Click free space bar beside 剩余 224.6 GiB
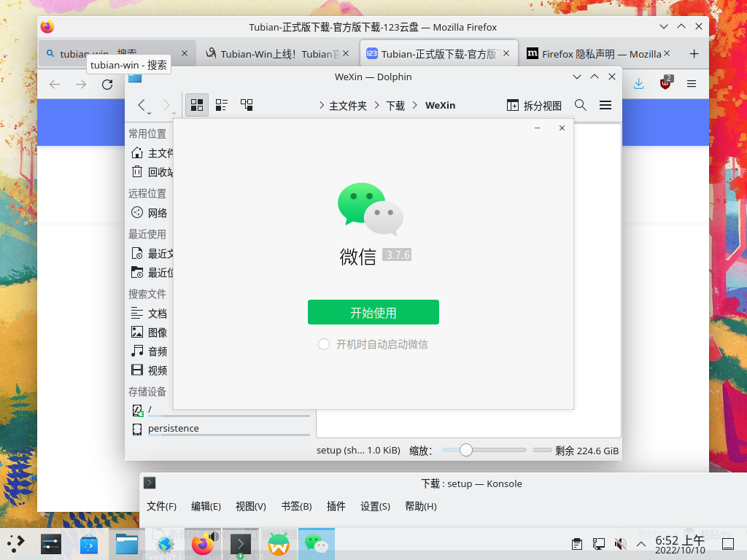Screen dimensions: 747x560 click(542, 450)
